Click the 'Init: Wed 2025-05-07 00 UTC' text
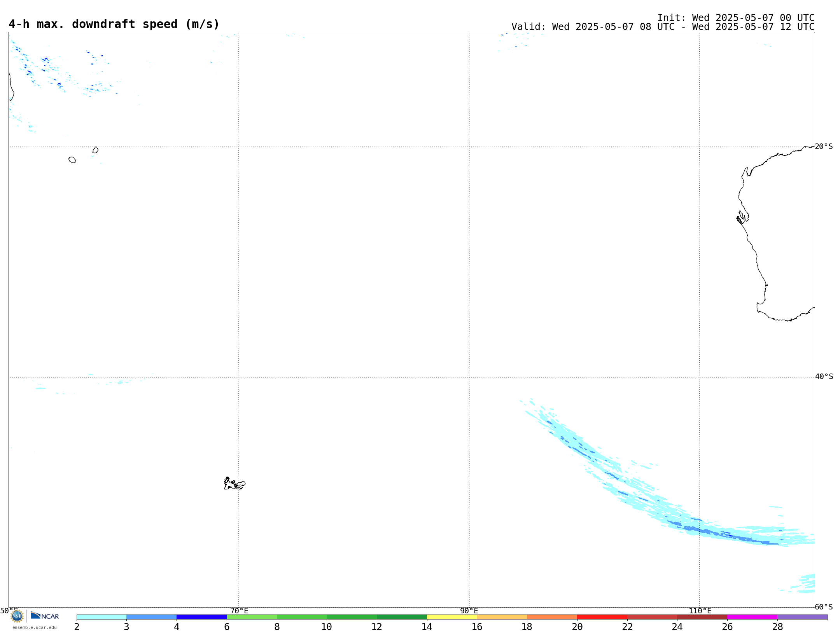Screen dimensions: 840x632 click(736, 18)
